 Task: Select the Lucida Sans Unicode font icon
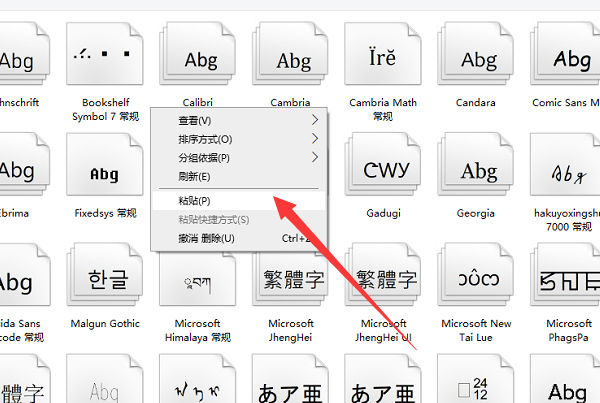[x=25, y=274]
